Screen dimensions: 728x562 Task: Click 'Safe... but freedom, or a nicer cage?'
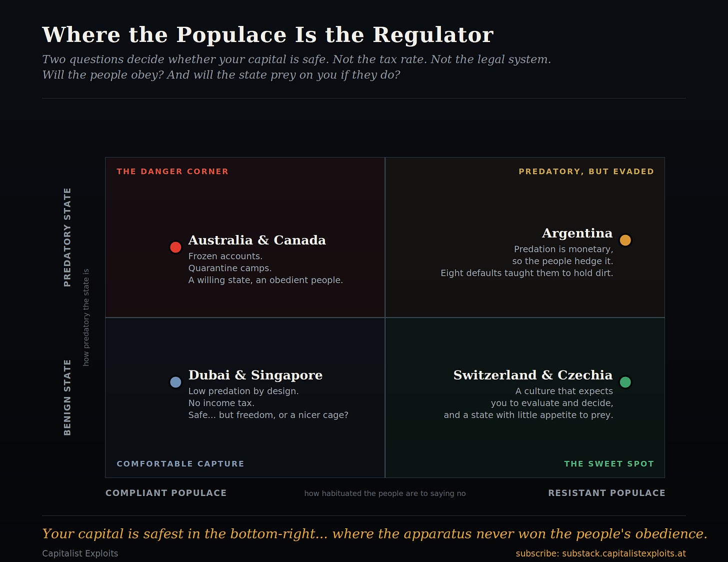(268, 415)
